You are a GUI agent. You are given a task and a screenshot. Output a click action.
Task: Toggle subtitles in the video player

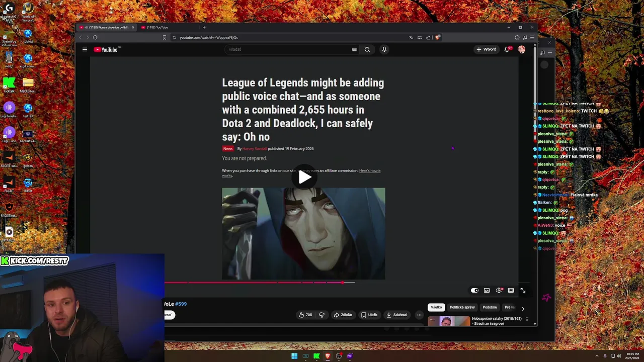click(487, 290)
